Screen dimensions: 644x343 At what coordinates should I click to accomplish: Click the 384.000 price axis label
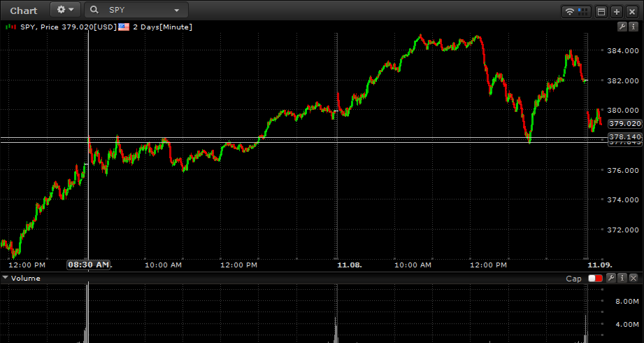tap(623, 50)
